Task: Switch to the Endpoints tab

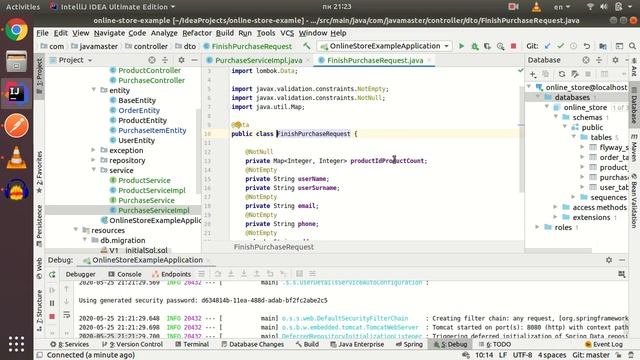Action: click(171, 274)
